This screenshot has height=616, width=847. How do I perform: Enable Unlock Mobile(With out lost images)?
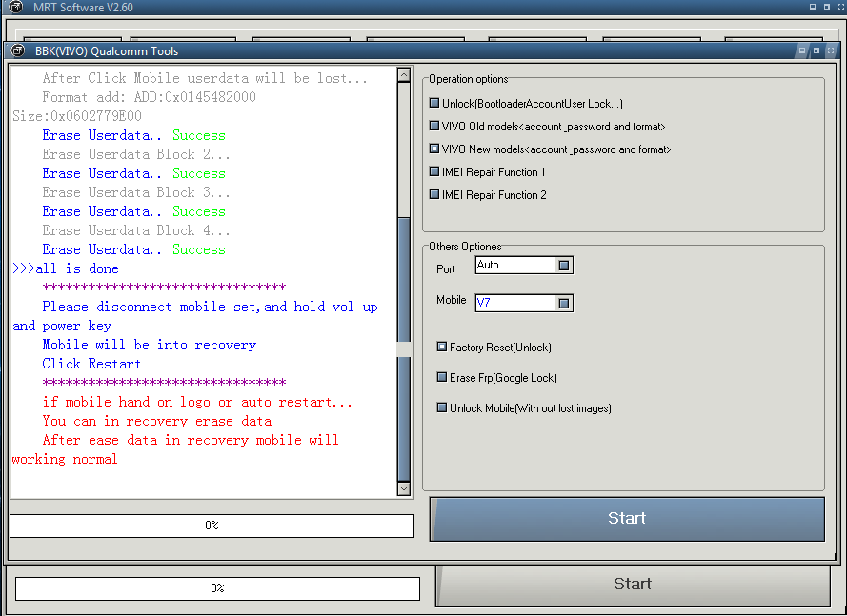point(442,407)
